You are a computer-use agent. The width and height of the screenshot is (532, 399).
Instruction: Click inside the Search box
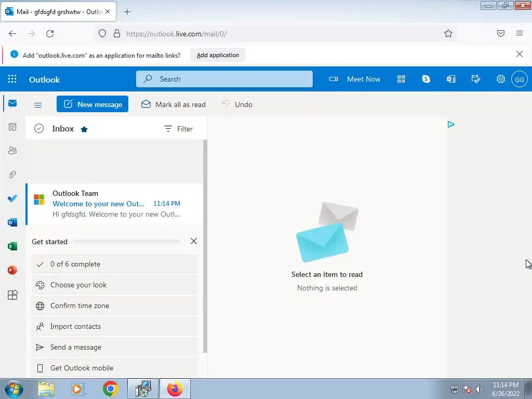pos(224,79)
